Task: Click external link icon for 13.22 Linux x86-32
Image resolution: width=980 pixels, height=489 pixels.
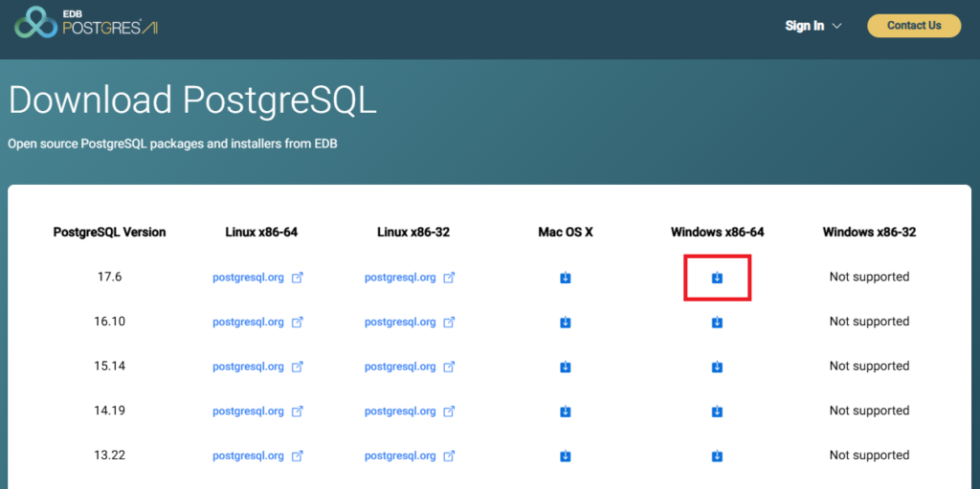Action: pyautogui.click(x=449, y=456)
